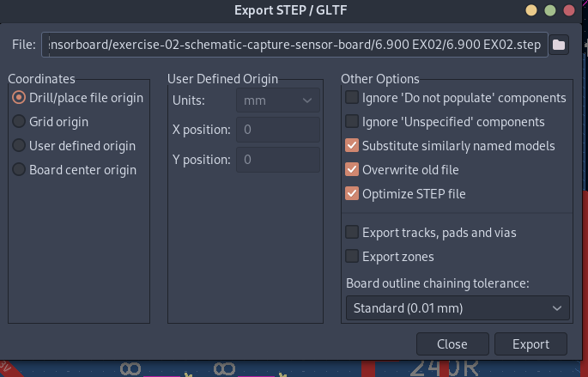The width and height of the screenshot is (588, 377).
Task: Pick Board center origin radio button
Action: (19, 170)
